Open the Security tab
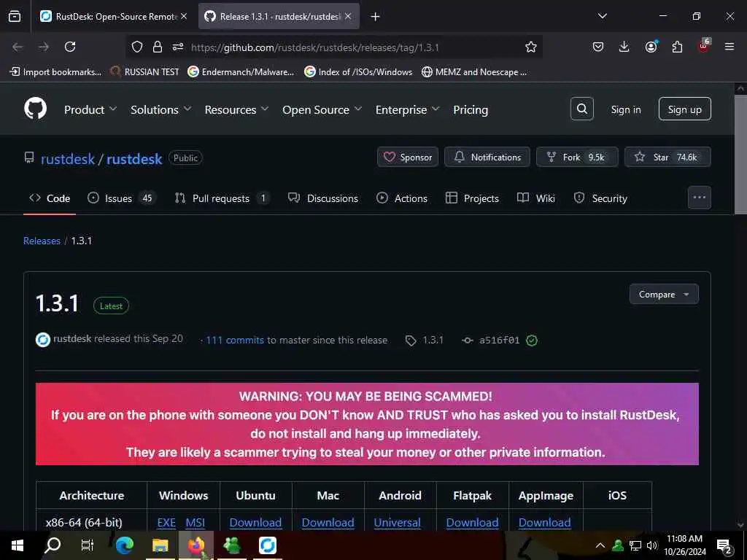Image resolution: width=747 pixels, height=560 pixels. coord(600,198)
